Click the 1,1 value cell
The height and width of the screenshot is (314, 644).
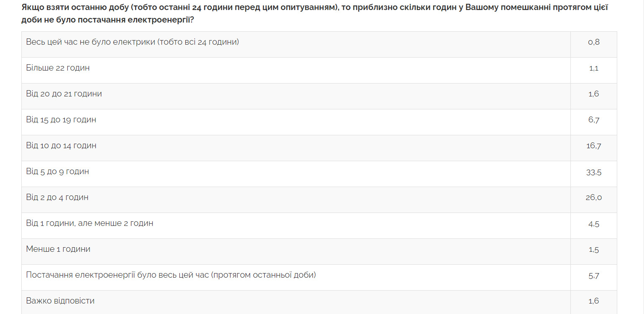[594, 71]
